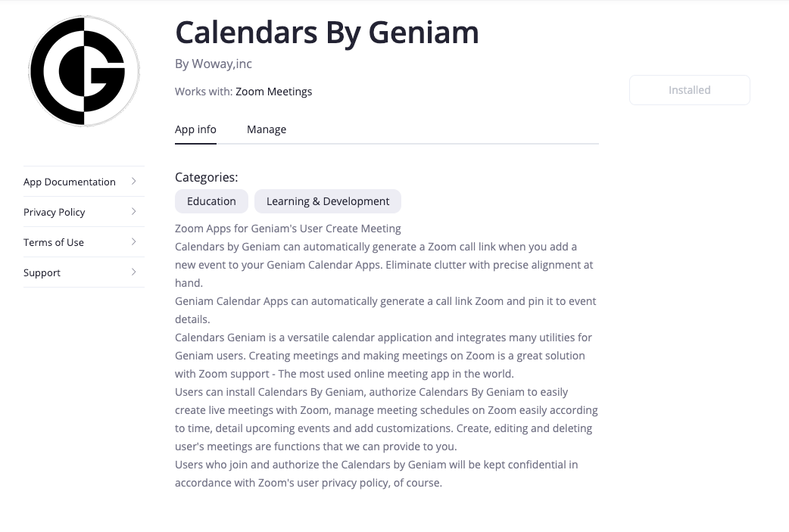The image size is (789, 532).
Task: Click the Zoom Meetings works-with text
Action: coord(273,92)
